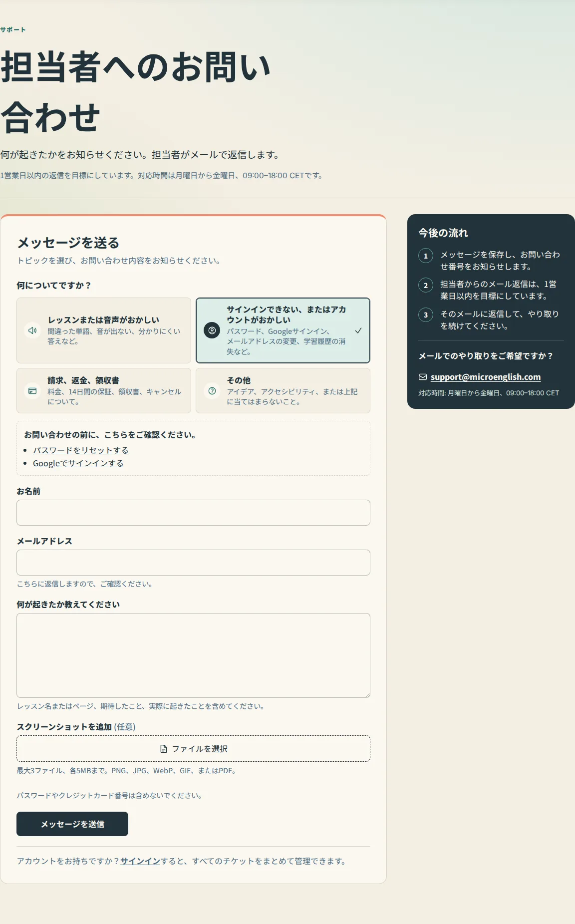Focus the お名前 input field
Viewport: 575px width, 924px height.
pos(193,513)
